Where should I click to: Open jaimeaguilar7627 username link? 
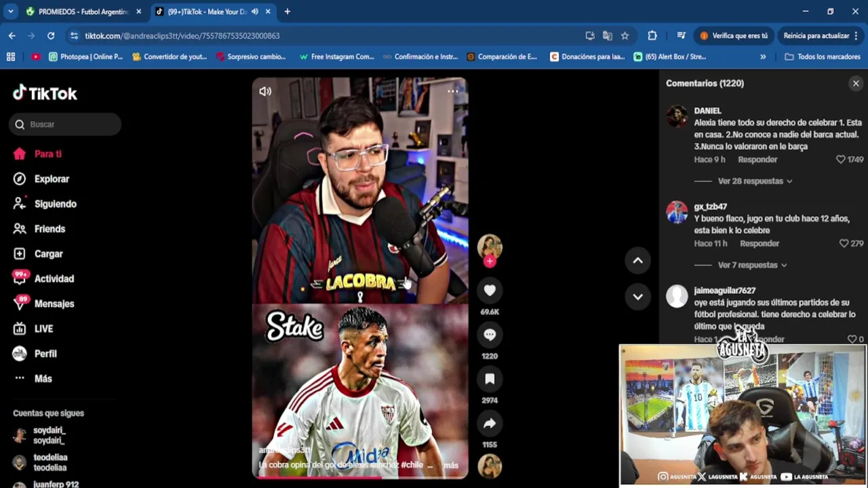click(x=724, y=291)
